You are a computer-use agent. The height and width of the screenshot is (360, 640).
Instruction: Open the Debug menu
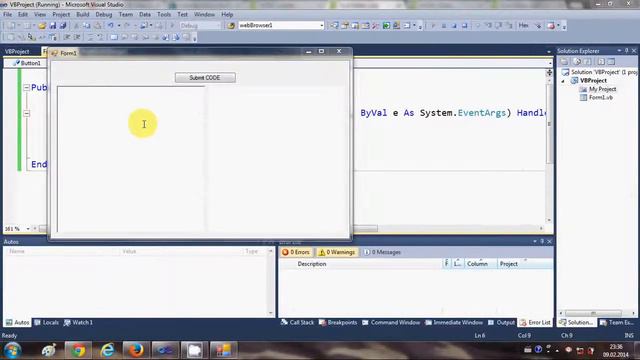coord(104,14)
